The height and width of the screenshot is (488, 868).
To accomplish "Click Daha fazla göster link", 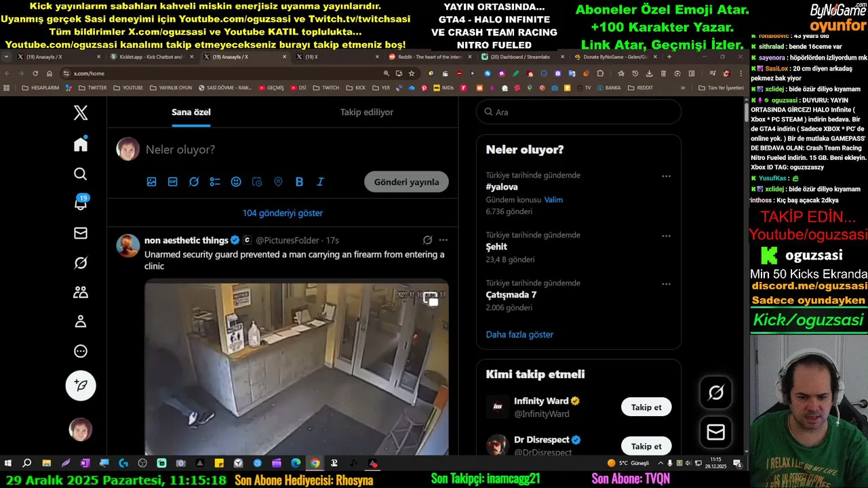I will (x=519, y=334).
